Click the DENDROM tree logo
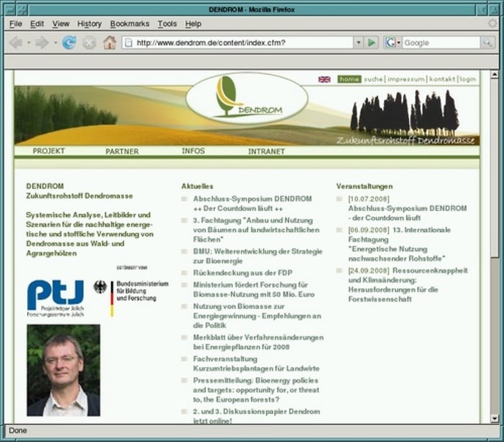Viewport: 504px width, 442px height. [247, 98]
